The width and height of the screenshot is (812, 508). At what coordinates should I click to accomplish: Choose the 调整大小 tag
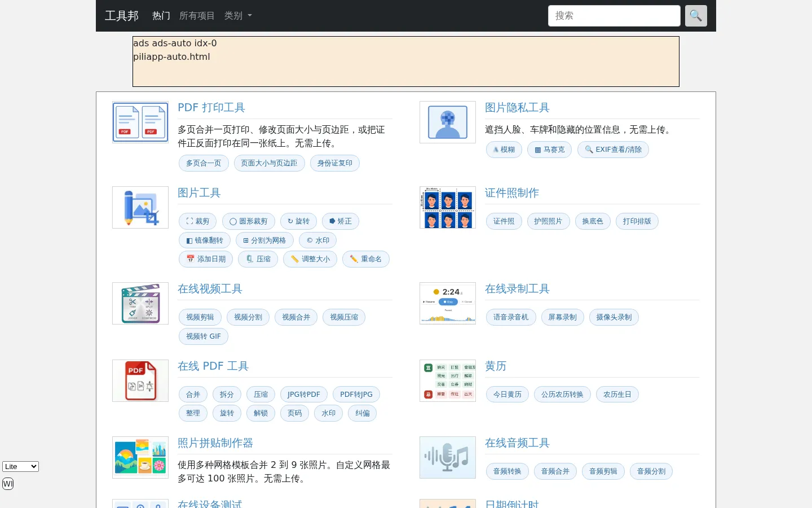[x=310, y=259]
